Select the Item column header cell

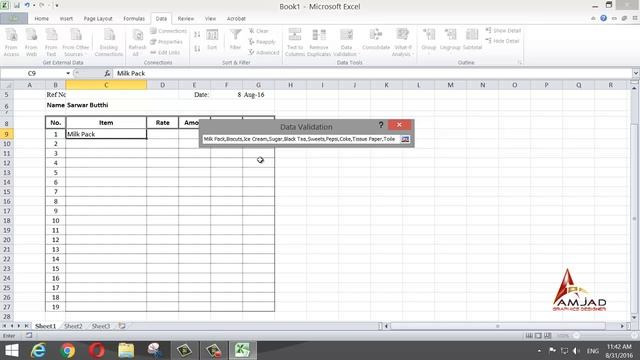106,122
